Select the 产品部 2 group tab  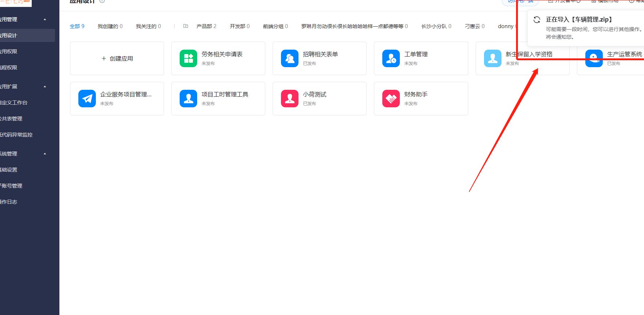(x=206, y=26)
